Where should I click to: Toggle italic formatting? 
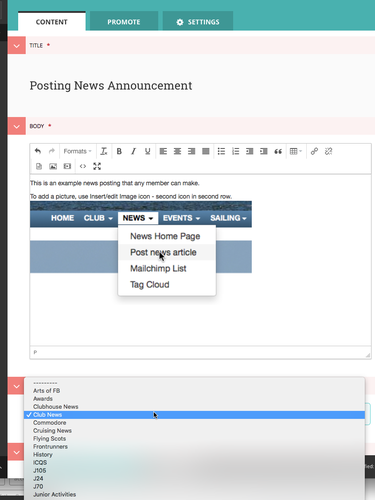pos(133,151)
